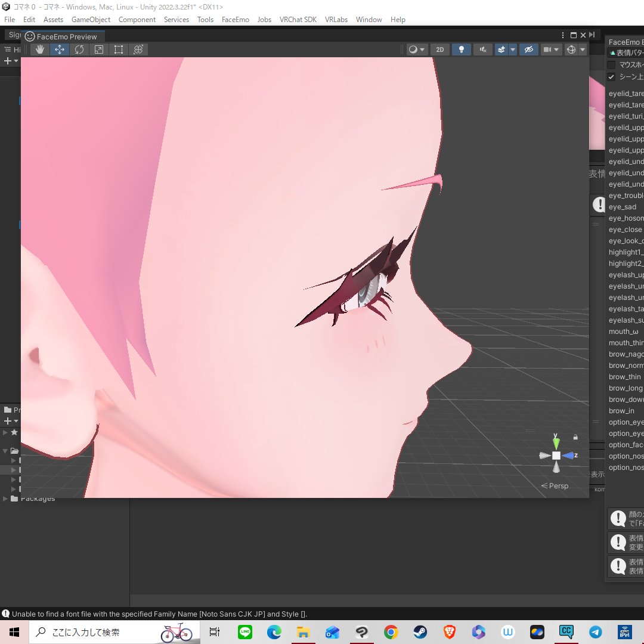Image resolution: width=644 pixels, height=644 pixels.
Task: Open the scene effects dropdown arrow
Action: pos(513,49)
